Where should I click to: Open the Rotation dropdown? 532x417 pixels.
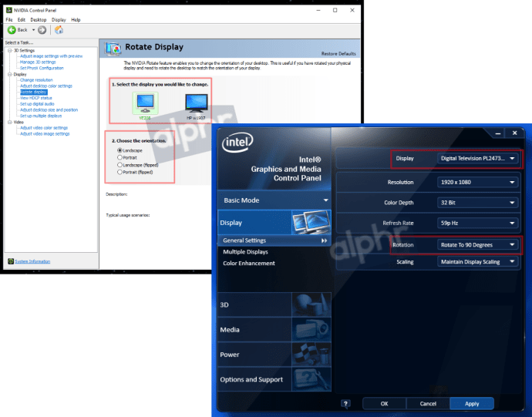(x=478, y=245)
